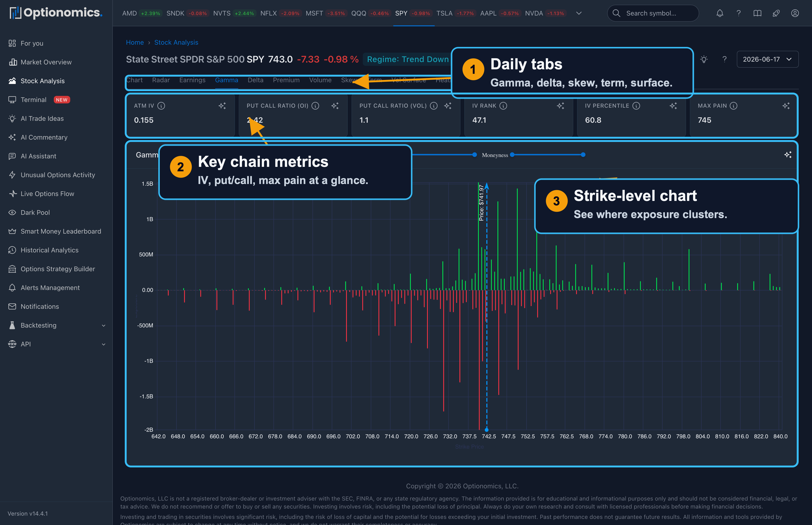
Task: Click the Moneyness slider right end handle
Action: click(x=583, y=155)
